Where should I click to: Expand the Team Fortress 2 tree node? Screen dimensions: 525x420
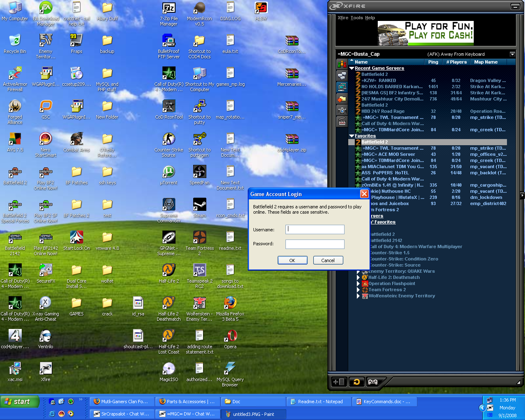point(358,290)
